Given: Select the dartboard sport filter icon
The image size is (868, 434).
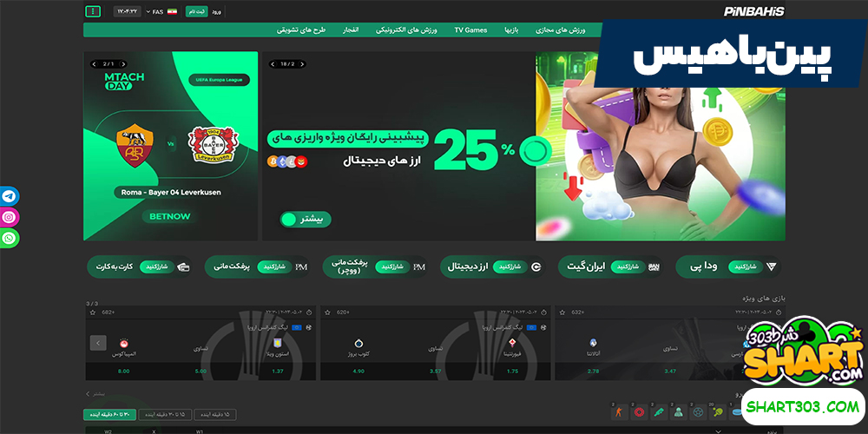Looking at the screenshot, I should click(x=640, y=411).
